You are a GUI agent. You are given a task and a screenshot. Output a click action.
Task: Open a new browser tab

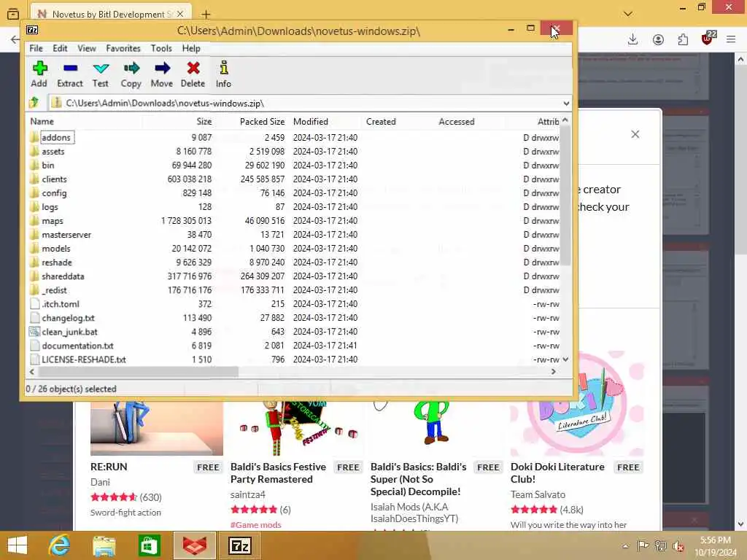(206, 15)
